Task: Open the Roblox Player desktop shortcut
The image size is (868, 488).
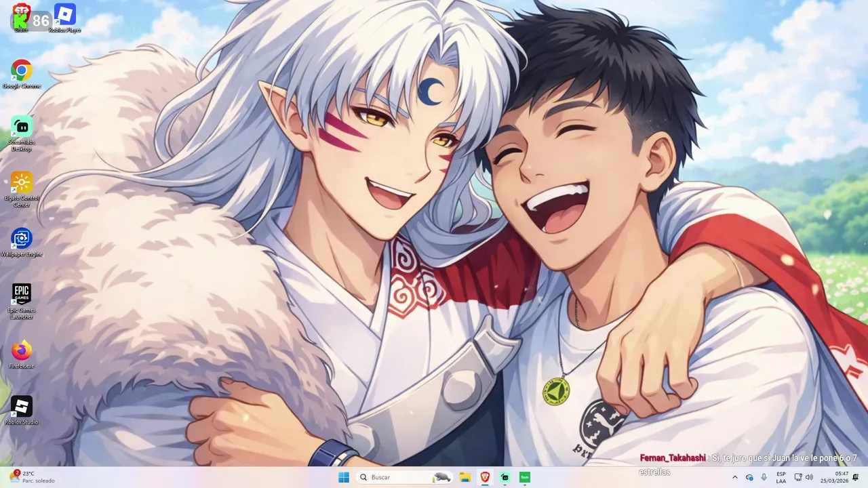Action: pyautogui.click(x=64, y=18)
